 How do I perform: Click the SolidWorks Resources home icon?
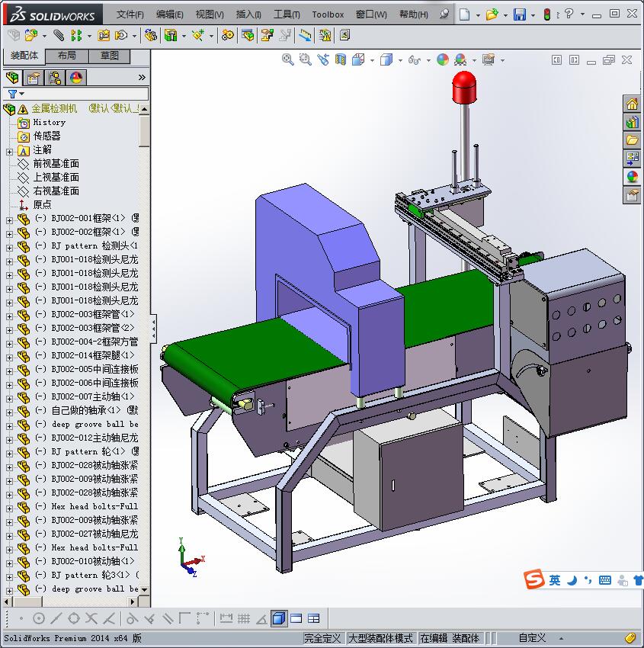click(632, 104)
